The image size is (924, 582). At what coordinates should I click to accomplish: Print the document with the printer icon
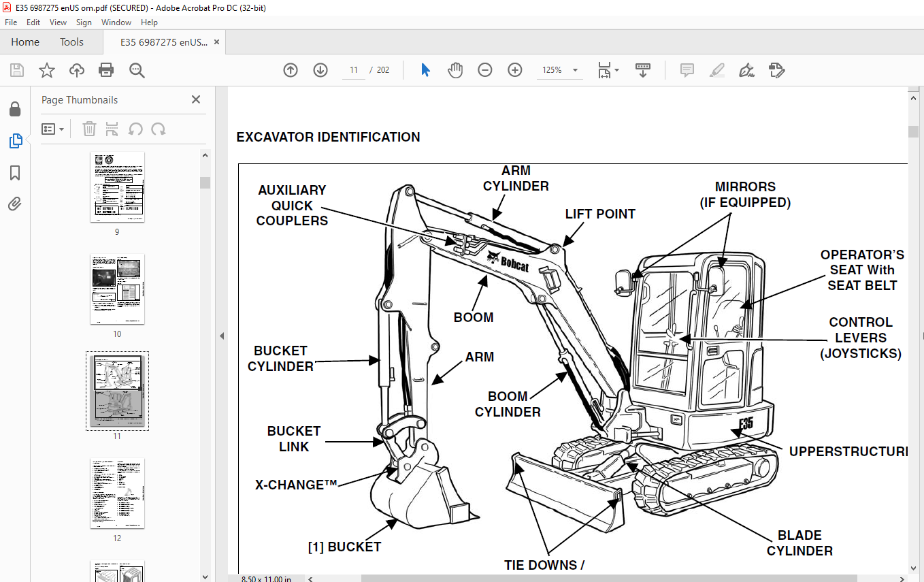[106, 70]
